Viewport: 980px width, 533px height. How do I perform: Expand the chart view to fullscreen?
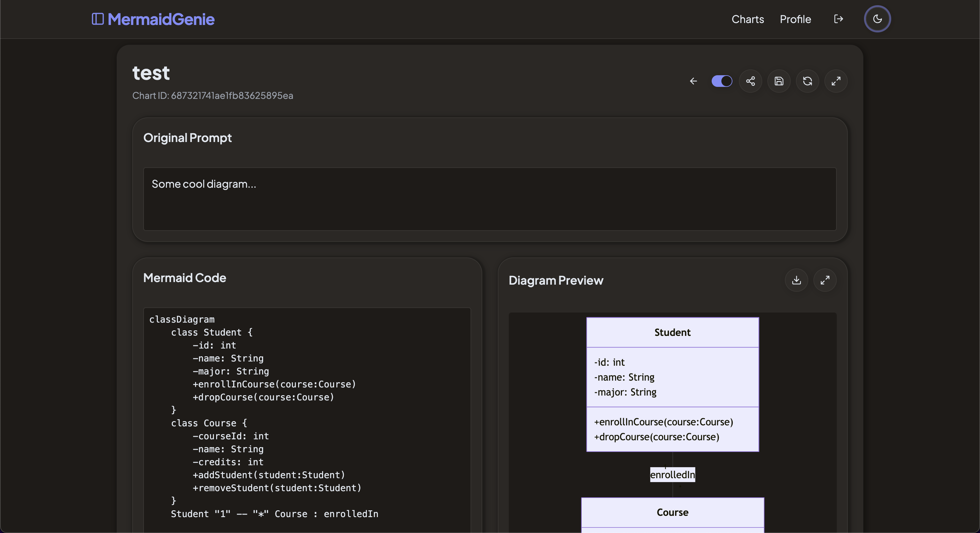click(836, 81)
